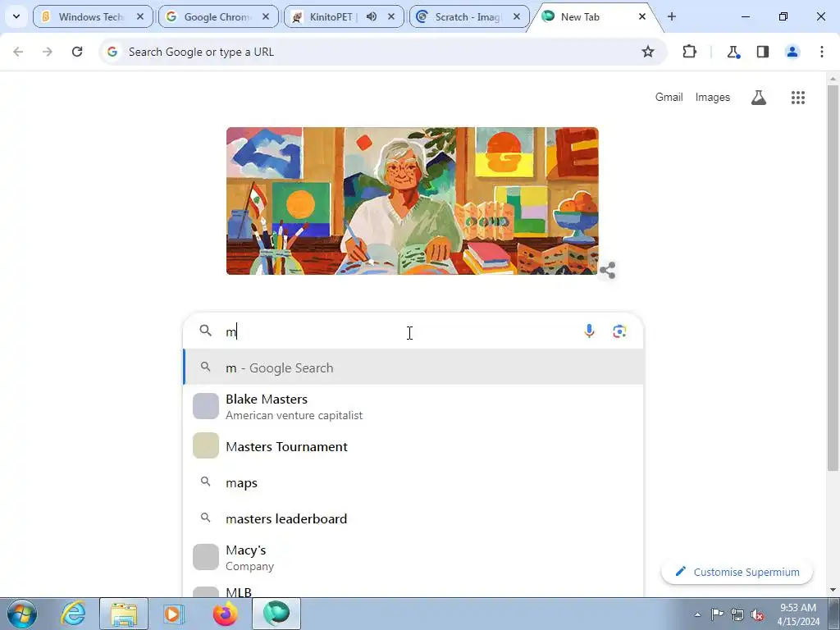This screenshot has height=630, width=840.
Task: Switch to the KinitoPET tab
Action: pos(343,16)
